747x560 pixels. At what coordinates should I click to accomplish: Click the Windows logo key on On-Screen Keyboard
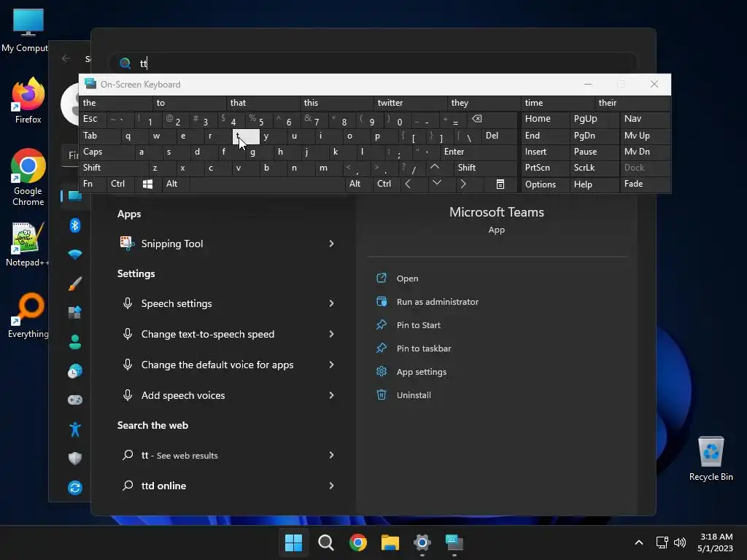(x=147, y=184)
